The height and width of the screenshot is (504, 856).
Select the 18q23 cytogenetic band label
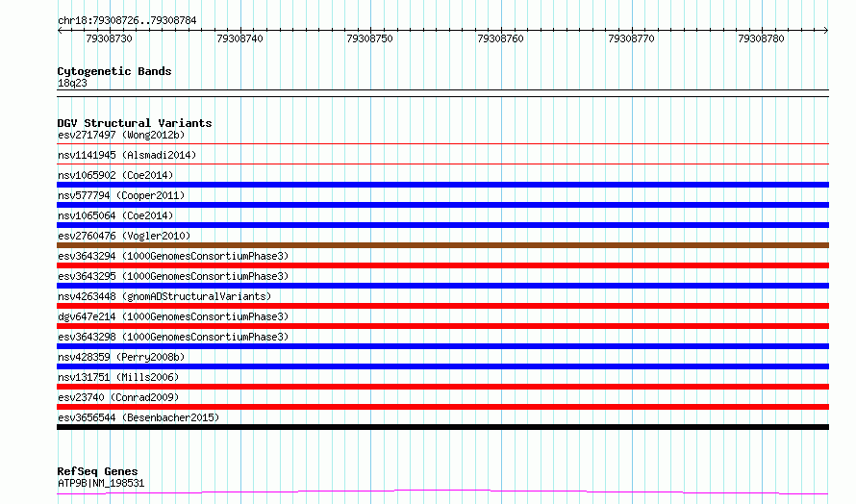tap(72, 83)
